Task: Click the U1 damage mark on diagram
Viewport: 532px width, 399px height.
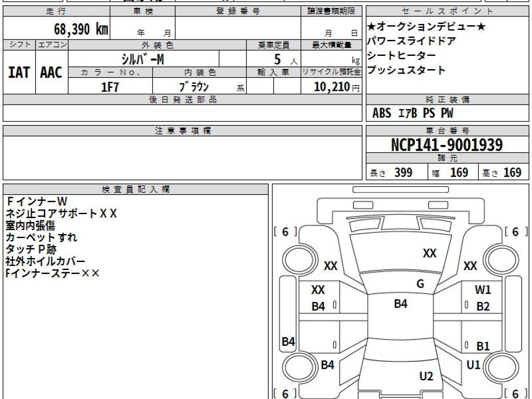Action: pyautogui.click(x=473, y=365)
